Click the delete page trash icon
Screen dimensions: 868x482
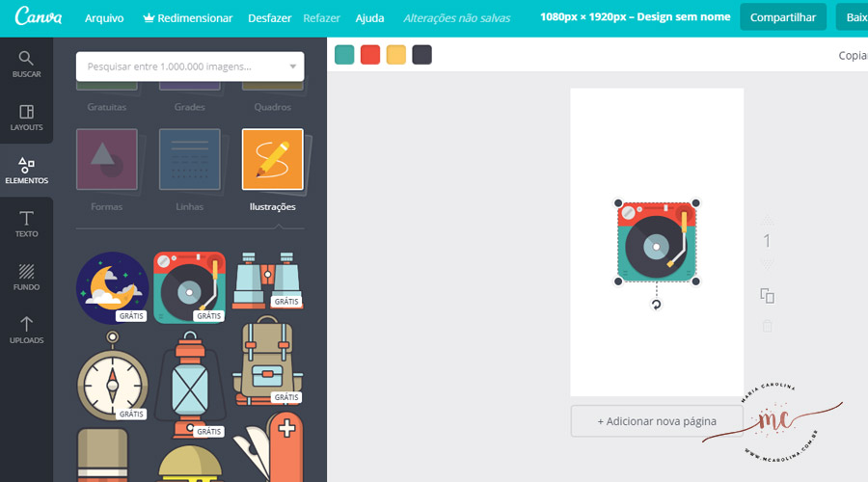pos(767,326)
